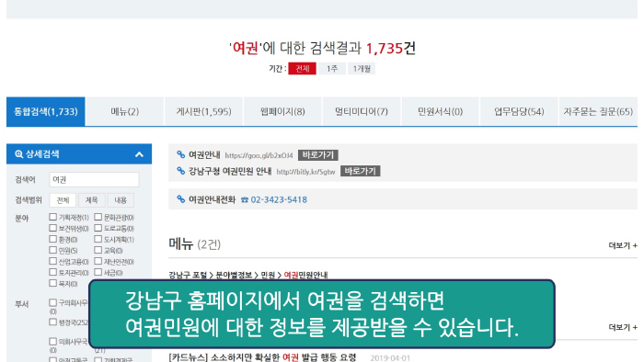Check the 의회사무국 department checkbox
The height and width of the screenshot is (362, 644).
click(x=53, y=341)
